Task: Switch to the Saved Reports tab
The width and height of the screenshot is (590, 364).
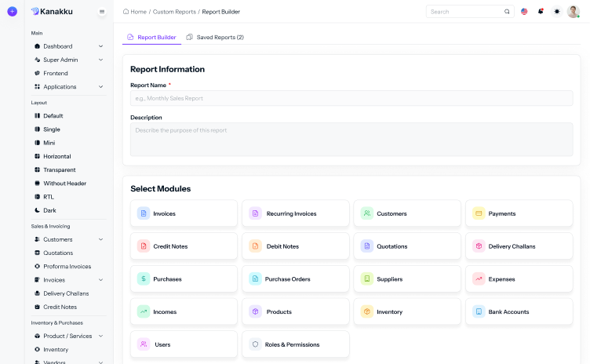Action: tap(215, 37)
